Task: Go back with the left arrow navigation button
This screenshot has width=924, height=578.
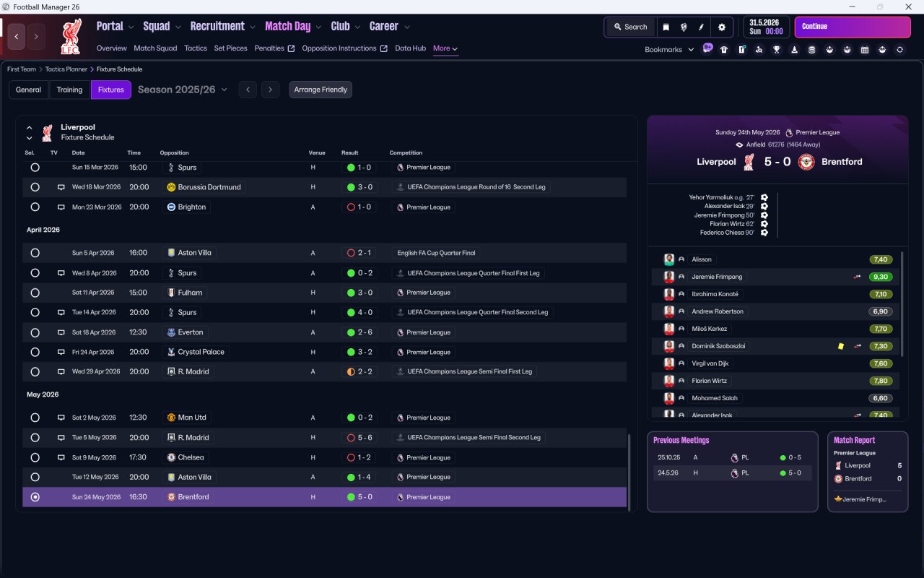Action: pos(17,36)
